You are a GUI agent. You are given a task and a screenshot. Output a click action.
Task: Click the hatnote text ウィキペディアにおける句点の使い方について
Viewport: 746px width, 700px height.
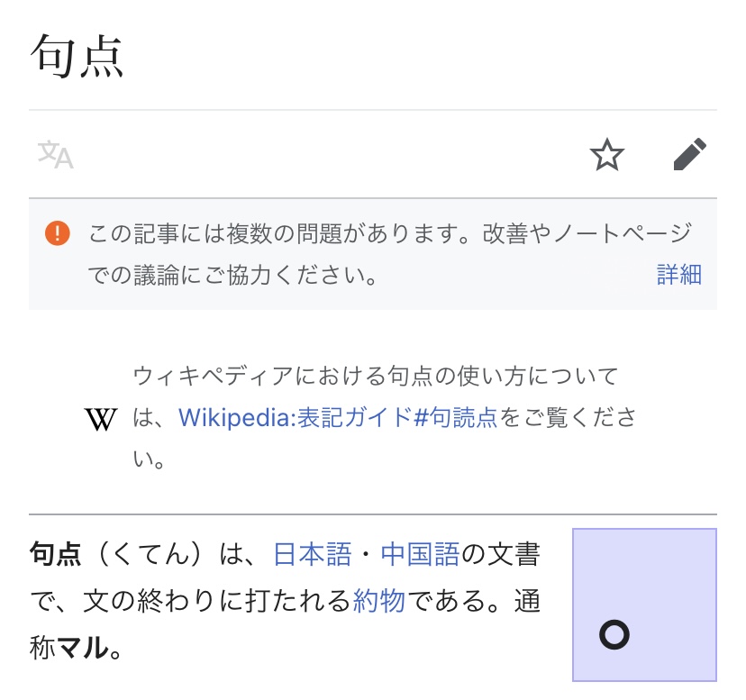(x=375, y=375)
